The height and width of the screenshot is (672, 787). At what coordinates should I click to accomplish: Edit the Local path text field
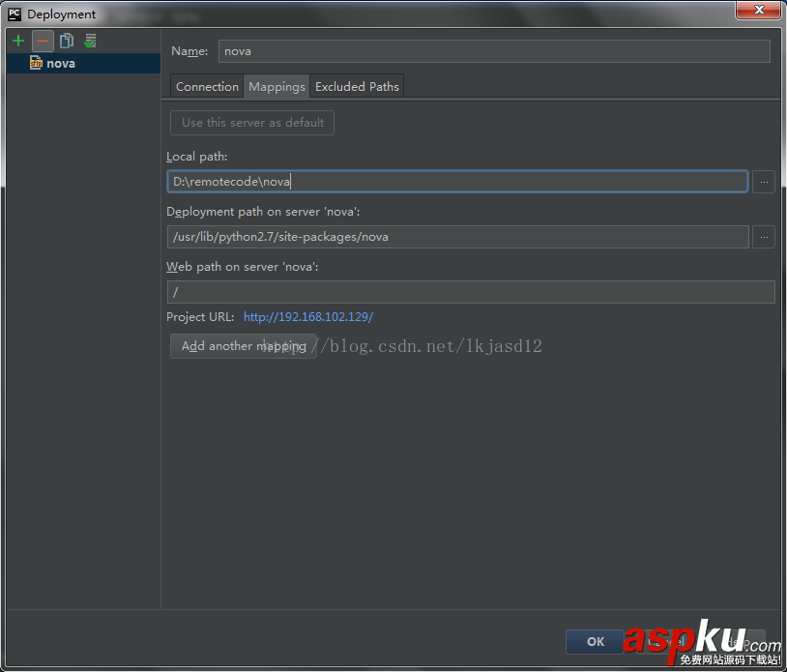454,182
